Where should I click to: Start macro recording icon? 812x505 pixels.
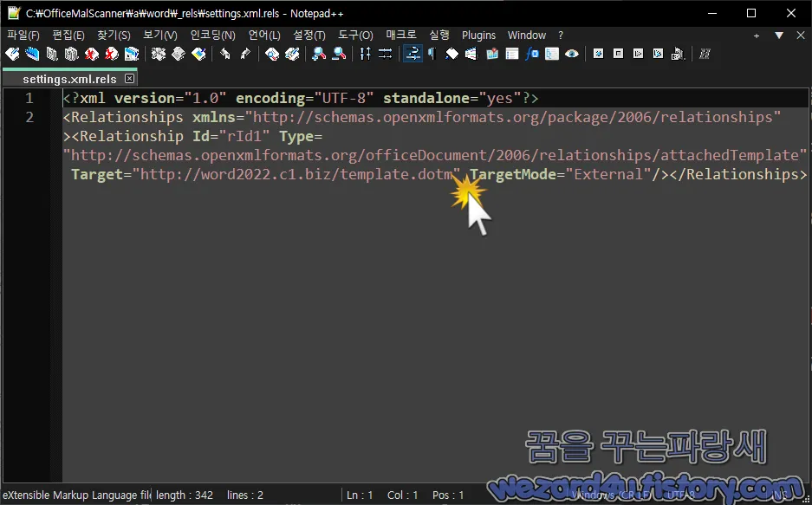[x=598, y=54]
